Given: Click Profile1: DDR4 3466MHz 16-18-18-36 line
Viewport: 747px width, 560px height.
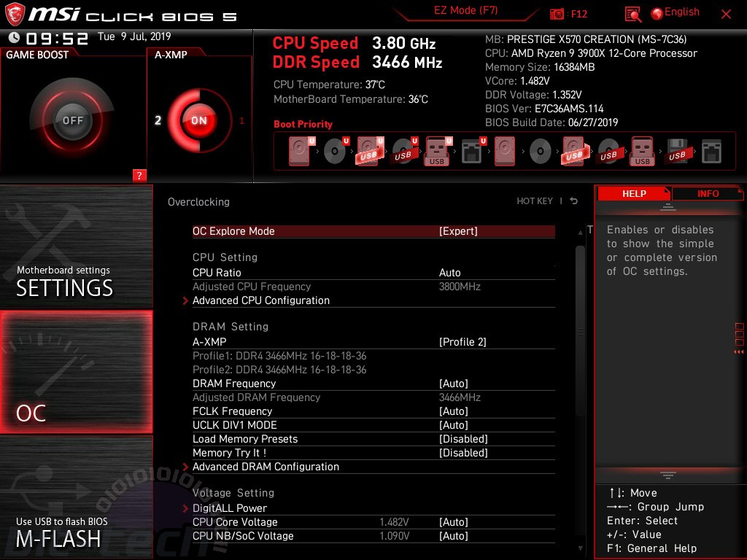Looking at the screenshot, I should (279, 356).
